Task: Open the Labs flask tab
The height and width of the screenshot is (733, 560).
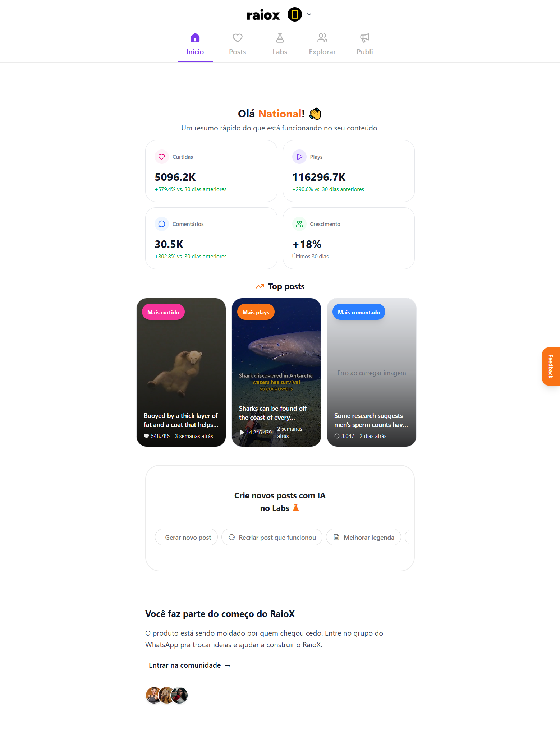Action: pyautogui.click(x=280, y=44)
